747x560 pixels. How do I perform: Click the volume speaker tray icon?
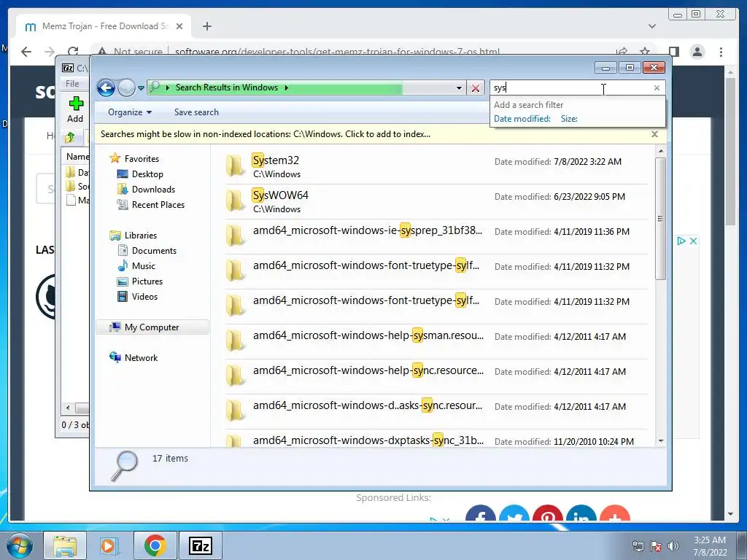coord(673,546)
